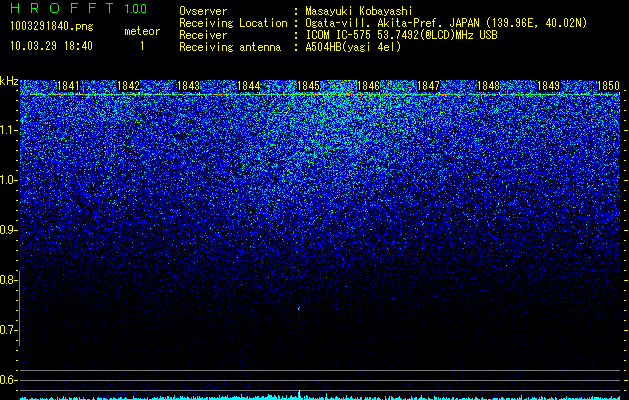Click the small meteor echo dot near 0.75 kHz
This screenshot has width=629, height=400.
click(299, 309)
